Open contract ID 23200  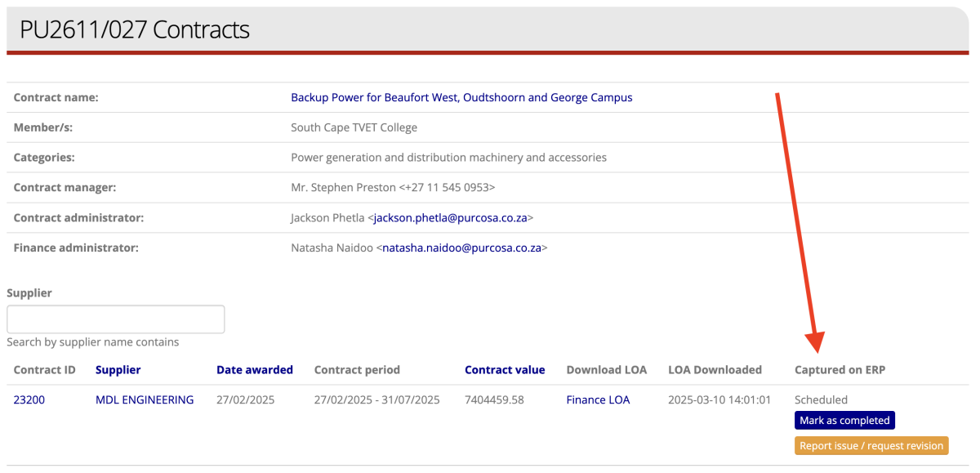[29, 400]
